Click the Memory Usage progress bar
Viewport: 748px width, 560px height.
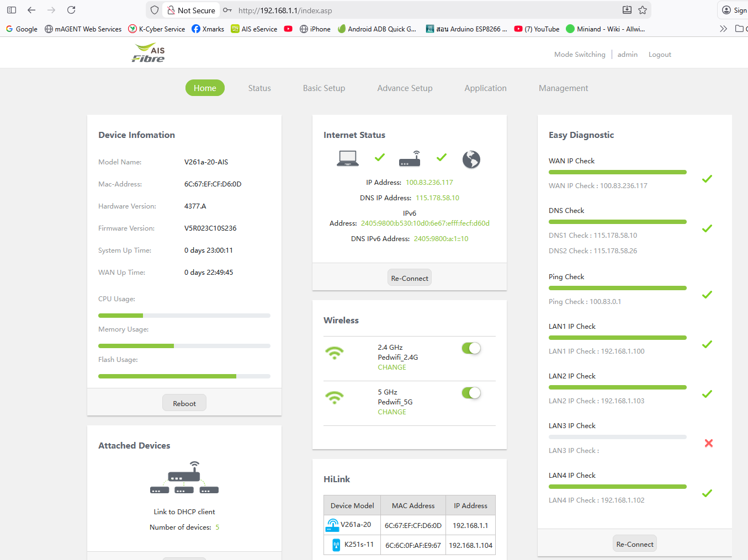[184, 346]
